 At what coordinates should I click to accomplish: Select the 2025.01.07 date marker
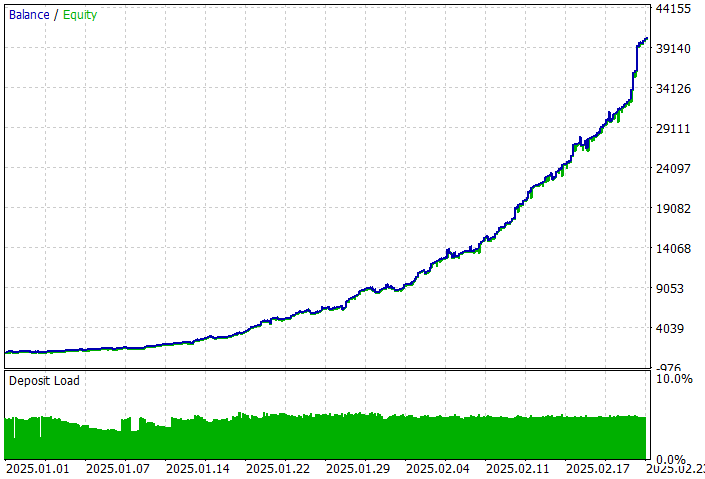[x=118, y=468]
